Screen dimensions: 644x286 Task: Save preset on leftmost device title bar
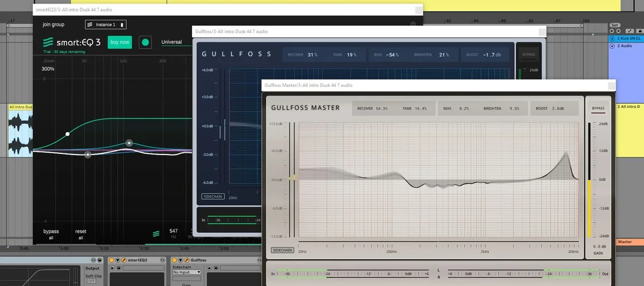pyautogui.click(x=100, y=260)
